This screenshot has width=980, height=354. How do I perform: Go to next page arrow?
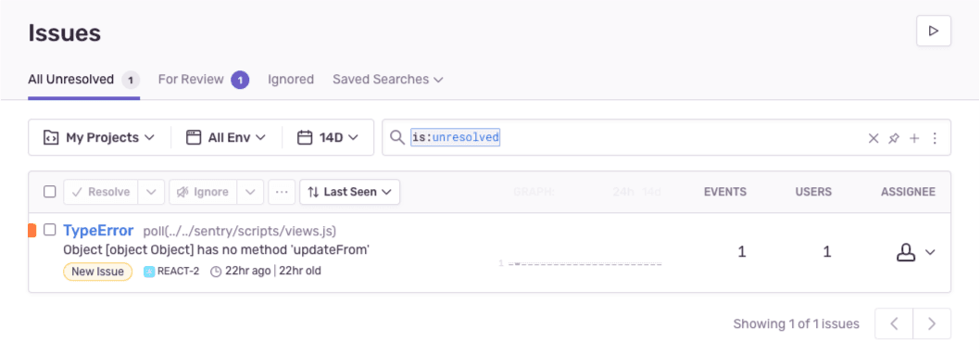[x=932, y=323]
